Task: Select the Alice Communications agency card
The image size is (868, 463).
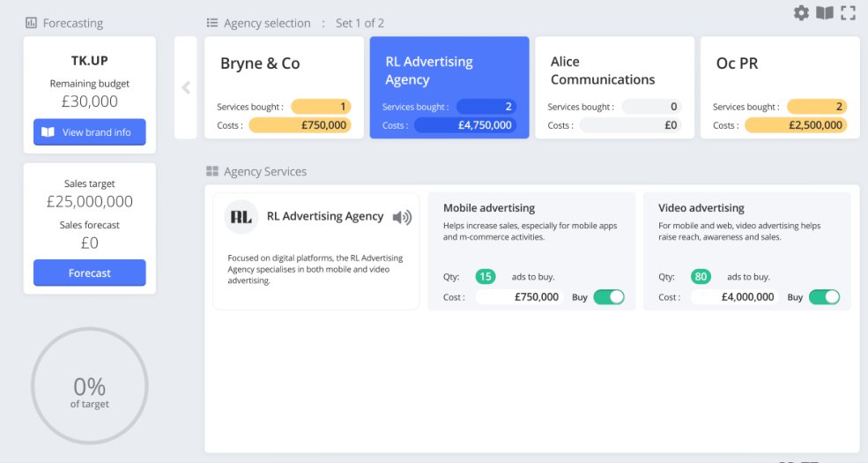Action: pyautogui.click(x=615, y=87)
